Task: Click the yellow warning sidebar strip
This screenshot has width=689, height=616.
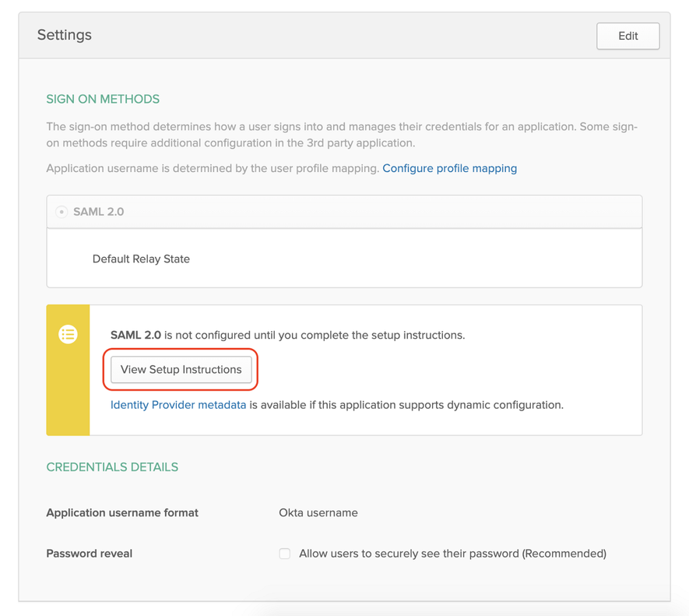Action: click(x=68, y=370)
